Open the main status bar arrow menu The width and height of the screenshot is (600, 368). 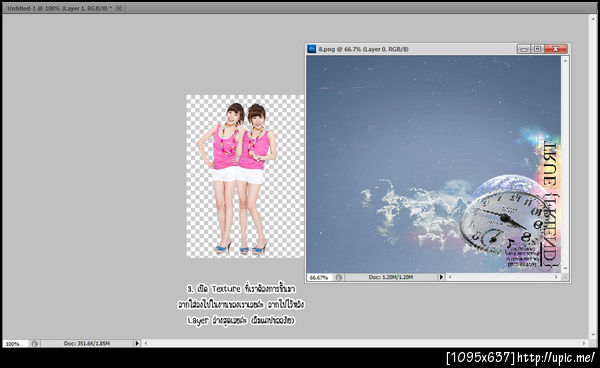point(137,344)
